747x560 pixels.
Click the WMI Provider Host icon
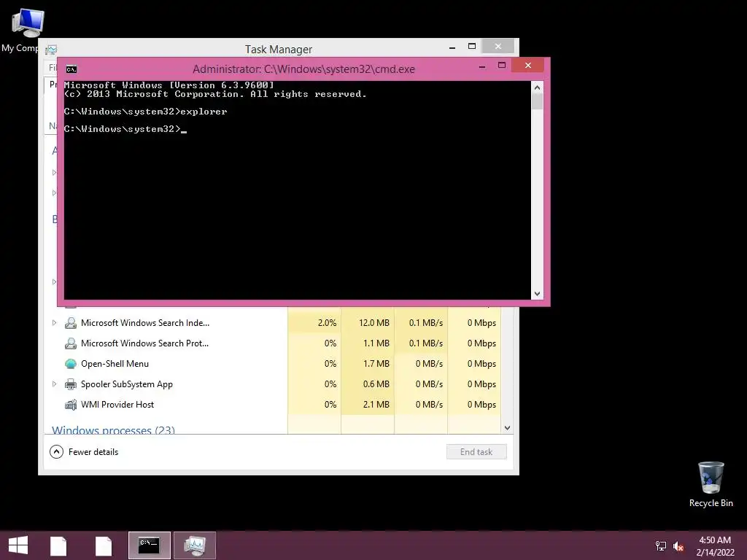tap(71, 405)
